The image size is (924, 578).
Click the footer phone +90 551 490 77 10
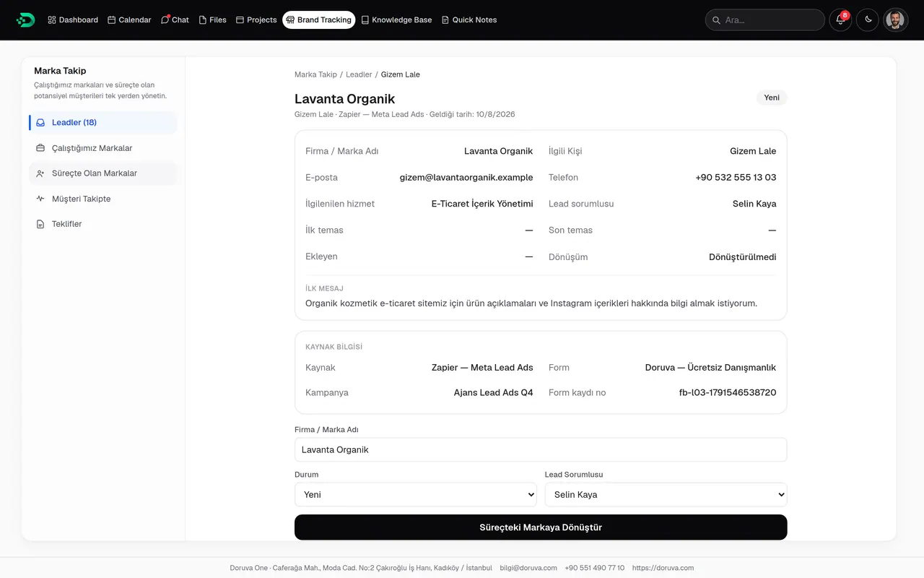(595, 568)
